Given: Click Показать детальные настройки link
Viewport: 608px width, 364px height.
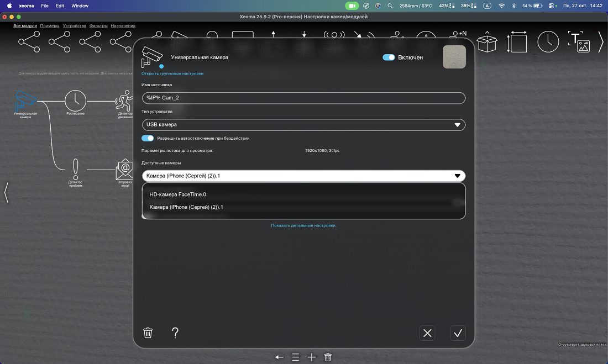Looking at the screenshot, I should point(303,225).
